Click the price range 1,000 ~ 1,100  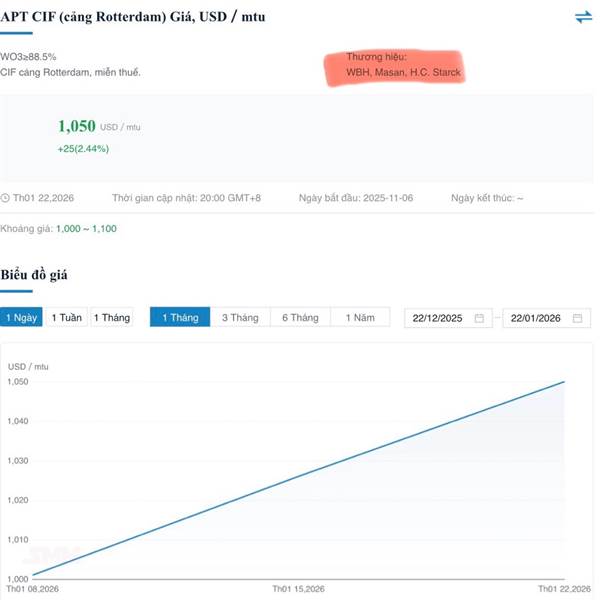tap(86, 229)
